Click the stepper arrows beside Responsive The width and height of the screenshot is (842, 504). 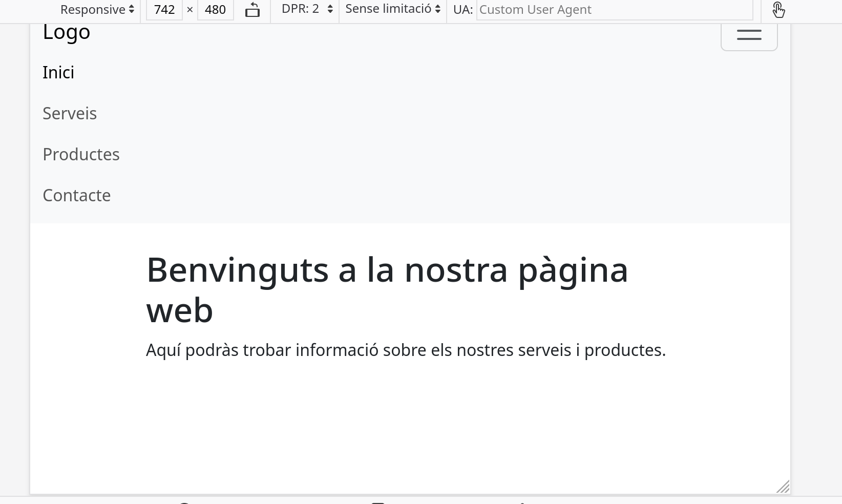click(x=132, y=9)
